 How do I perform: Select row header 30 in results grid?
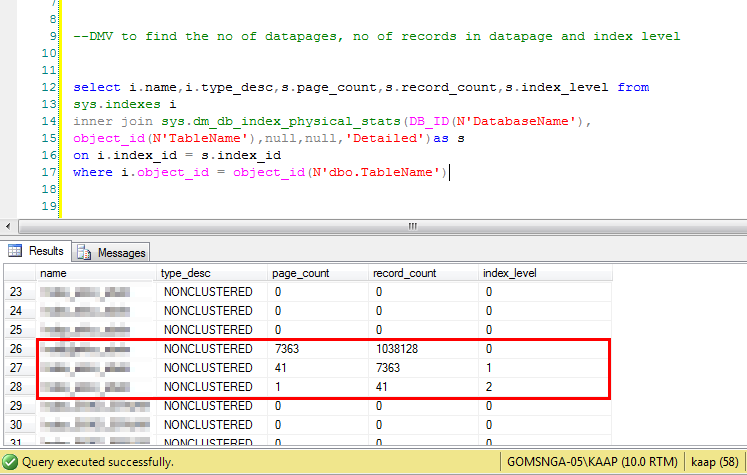[20, 425]
